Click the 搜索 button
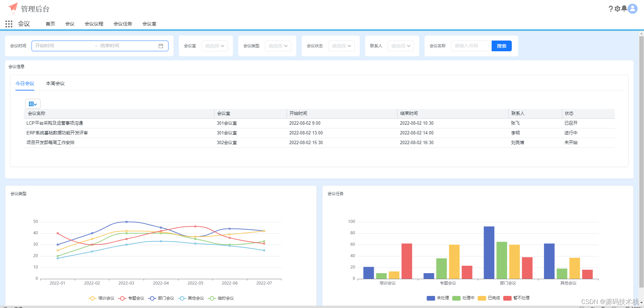The width and height of the screenshot is (644, 308). [501, 46]
